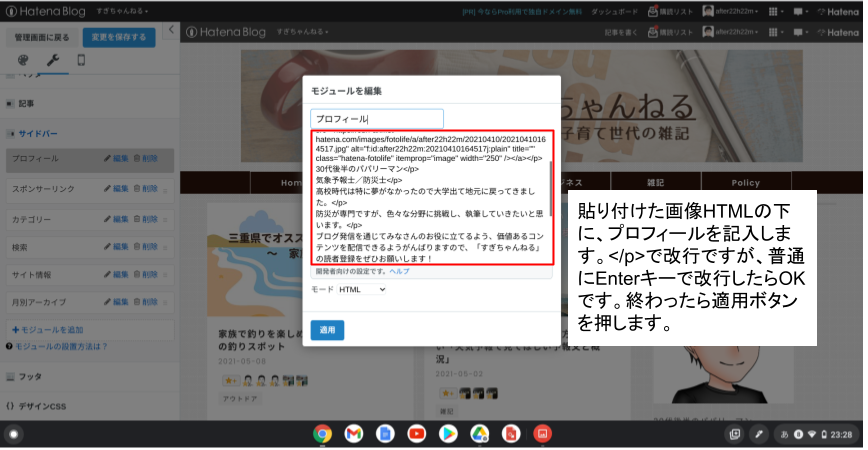Edit the 検索 module
The height and width of the screenshot is (450, 868).
click(116, 247)
